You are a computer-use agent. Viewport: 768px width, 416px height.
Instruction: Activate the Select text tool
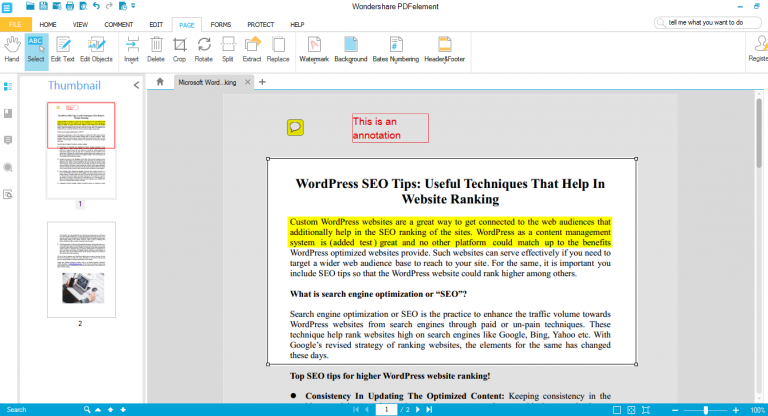pyautogui.click(x=36, y=49)
